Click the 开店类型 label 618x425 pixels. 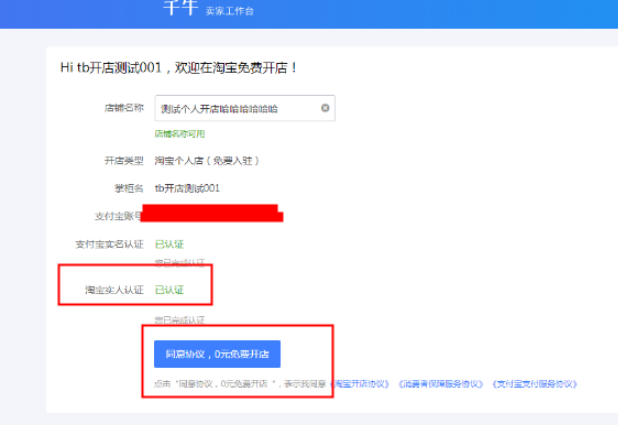(124, 160)
